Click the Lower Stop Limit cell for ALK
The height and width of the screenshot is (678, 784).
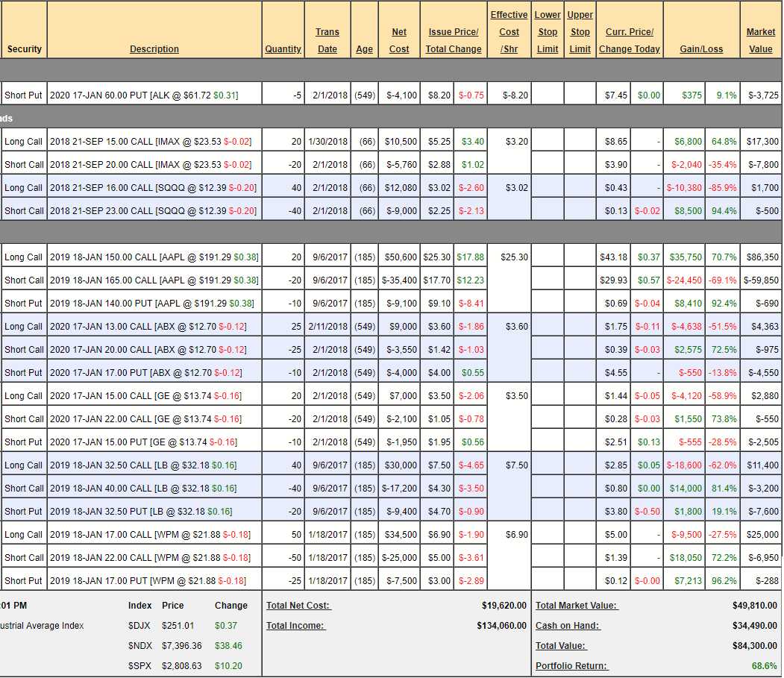(548, 95)
